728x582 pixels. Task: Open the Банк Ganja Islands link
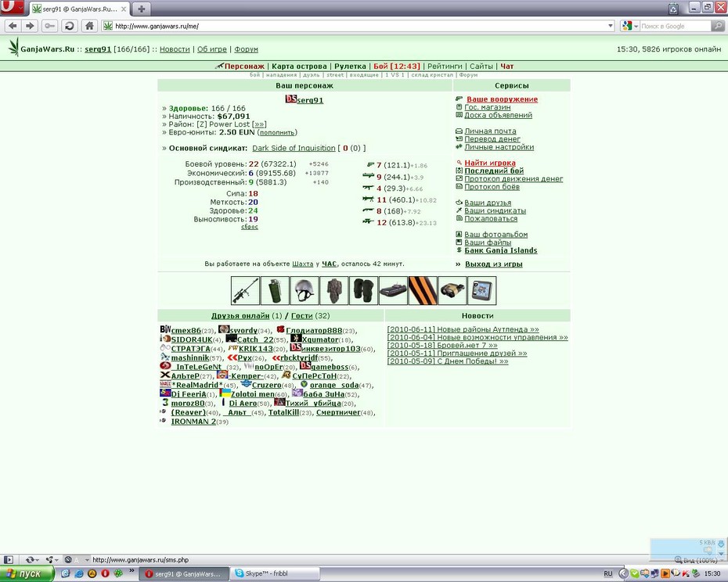(500, 250)
